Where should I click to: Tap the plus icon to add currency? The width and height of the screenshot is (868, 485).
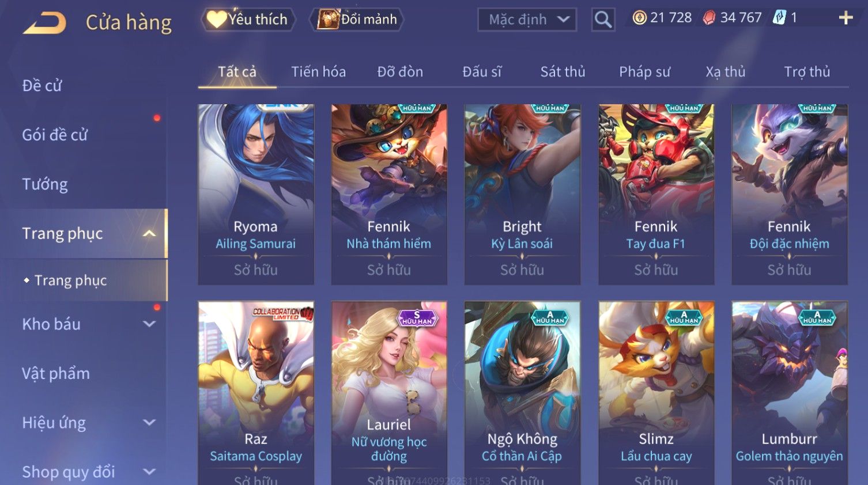coord(846,18)
